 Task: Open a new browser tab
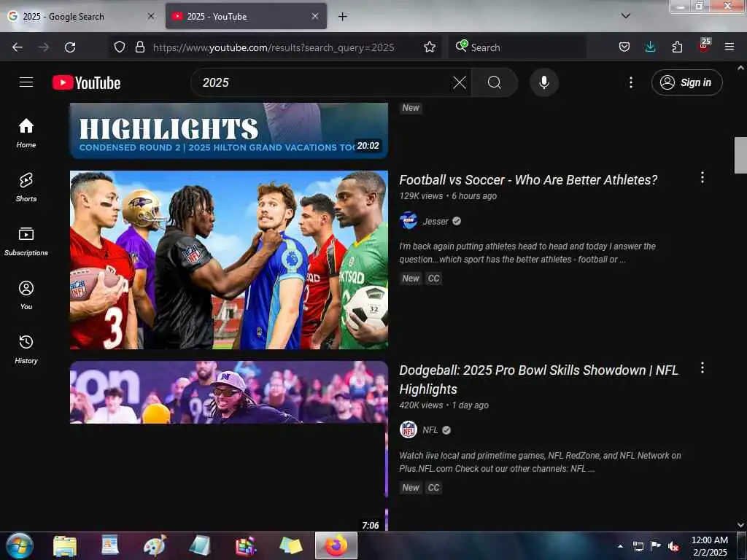click(343, 16)
